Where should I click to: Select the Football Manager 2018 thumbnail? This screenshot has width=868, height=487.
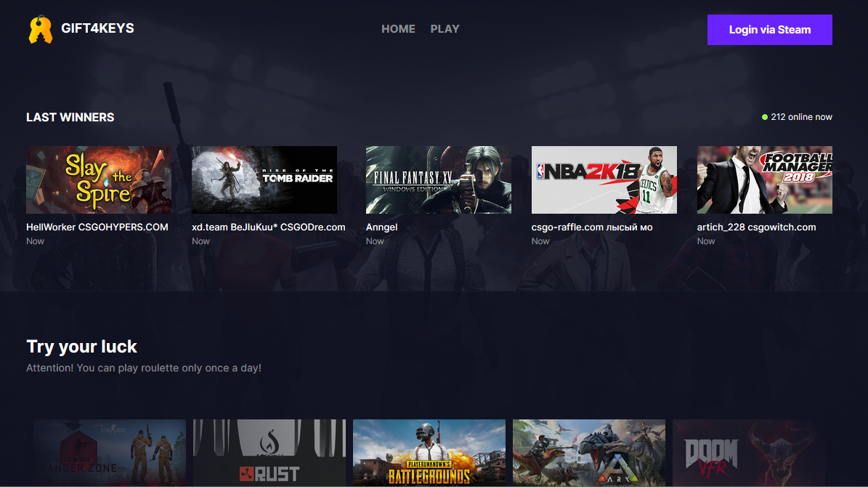pos(765,180)
